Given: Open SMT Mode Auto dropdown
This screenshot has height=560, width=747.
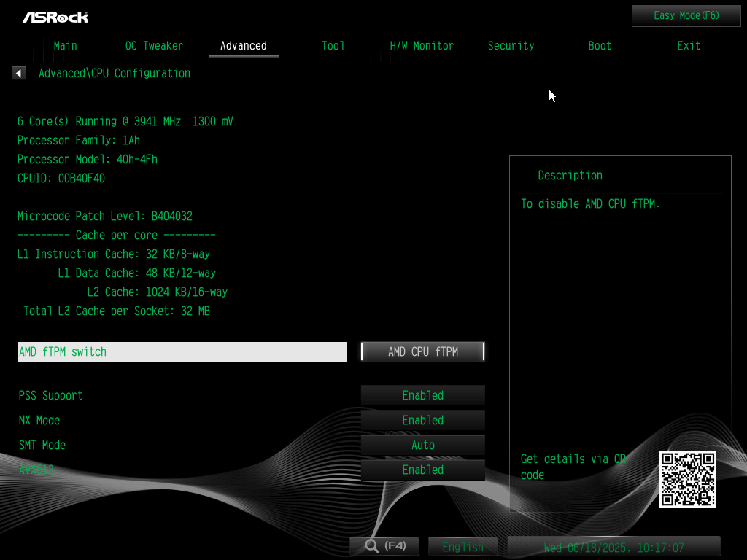Looking at the screenshot, I should (x=423, y=446).
